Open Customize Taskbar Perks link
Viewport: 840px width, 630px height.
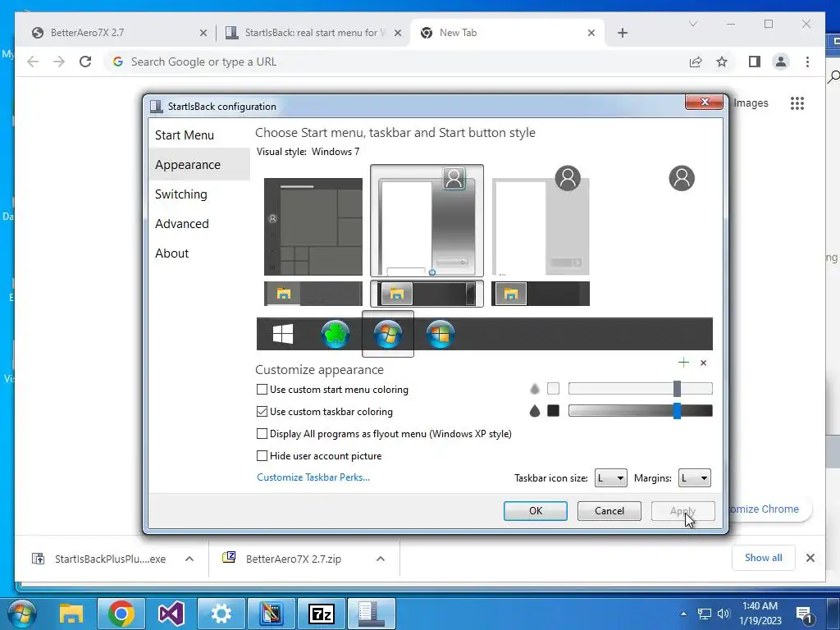click(x=313, y=477)
